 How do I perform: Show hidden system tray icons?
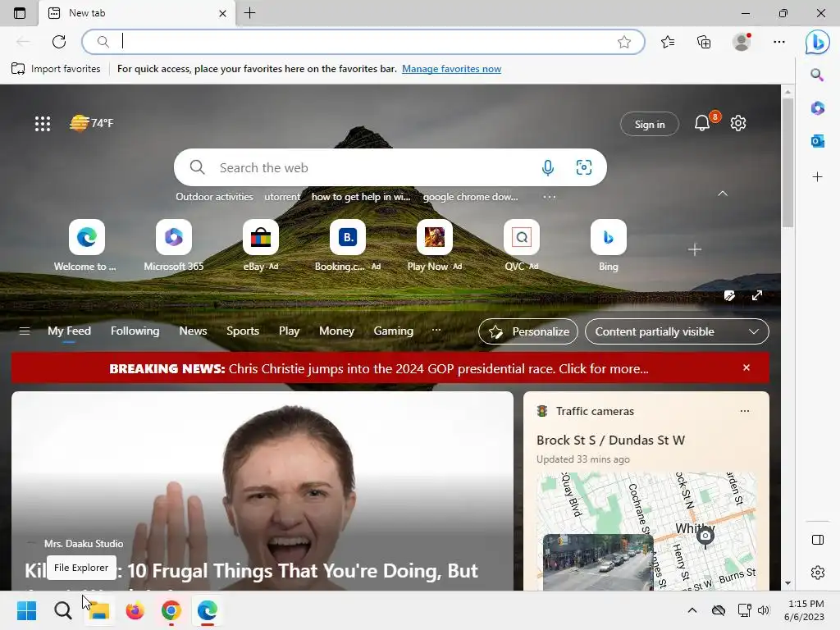coord(692,610)
